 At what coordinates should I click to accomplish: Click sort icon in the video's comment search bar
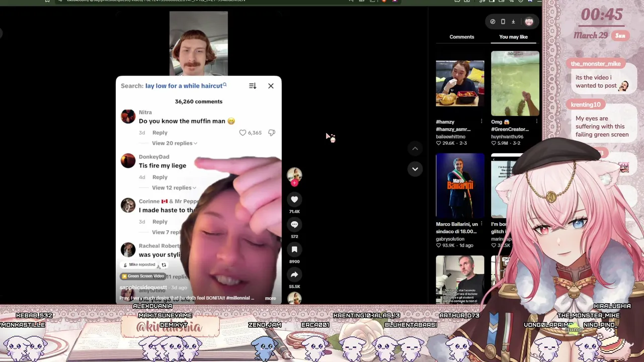click(x=253, y=86)
